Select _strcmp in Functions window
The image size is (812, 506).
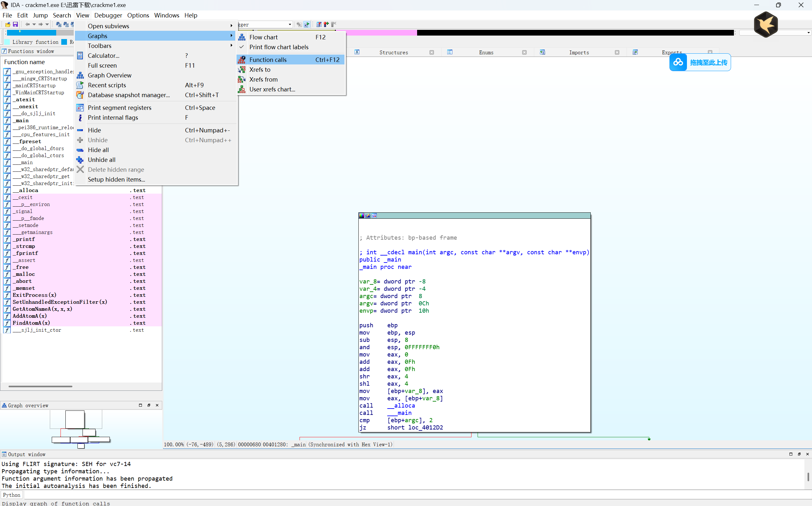[x=24, y=246]
